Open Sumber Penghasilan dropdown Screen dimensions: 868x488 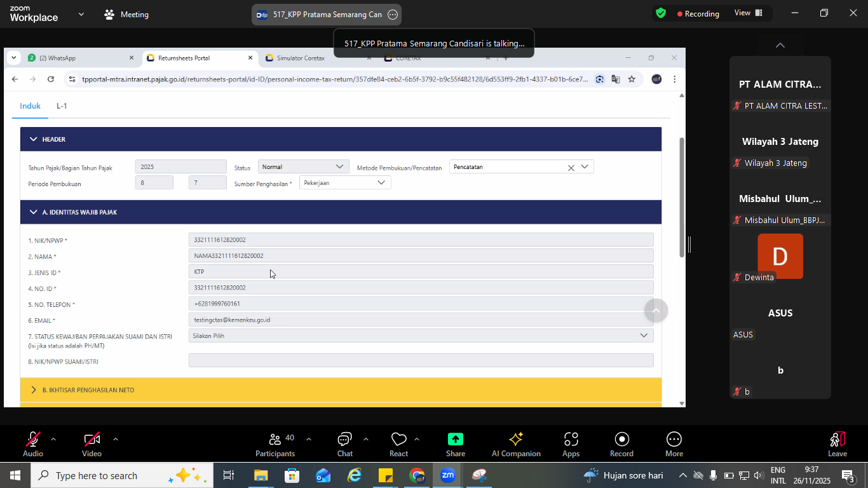pyautogui.click(x=344, y=183)
